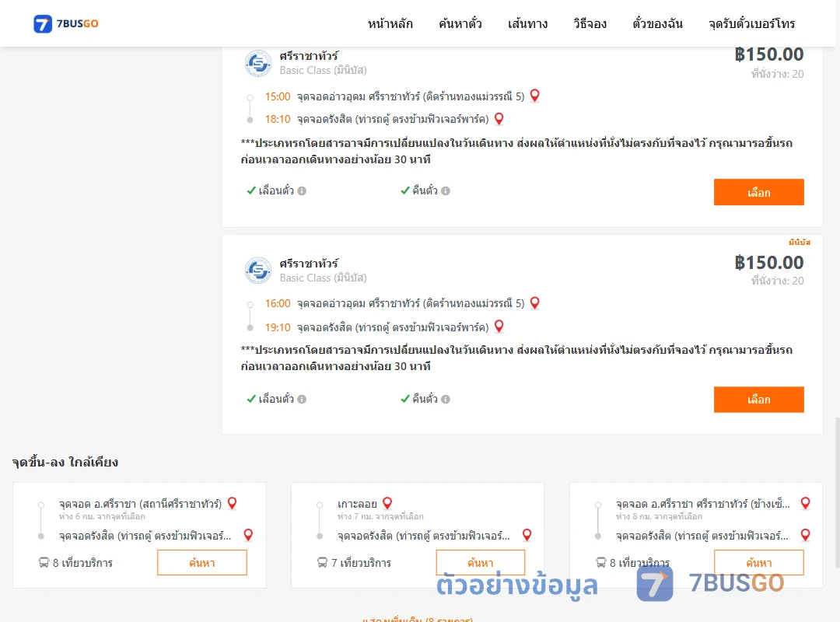This screenshot has width=840, height=622.
Task: Select the 15:00 trip with เลือก button
Action: pos(758,192)
